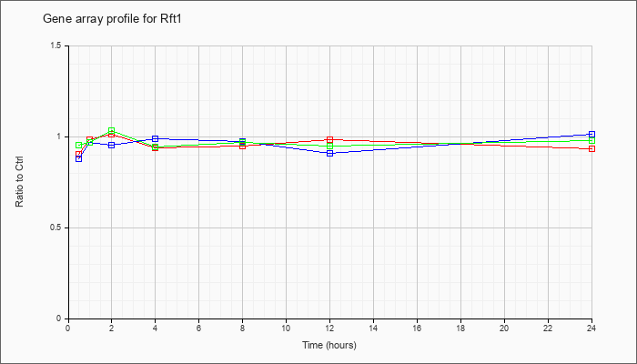
Task: Click the 6 tick label on x-axis
Action: click(198, 328)
